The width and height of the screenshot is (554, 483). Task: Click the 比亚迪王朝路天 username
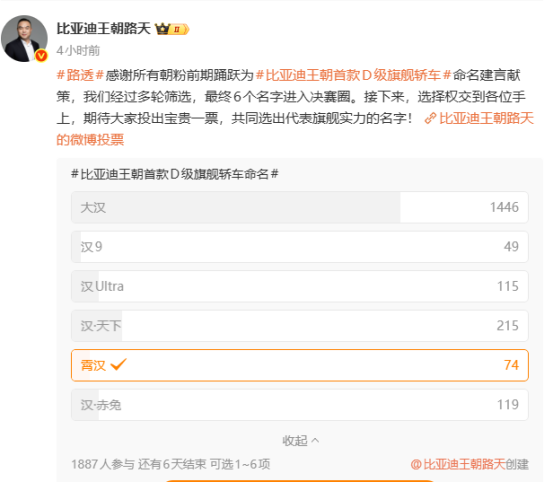[x=104, y=29]
